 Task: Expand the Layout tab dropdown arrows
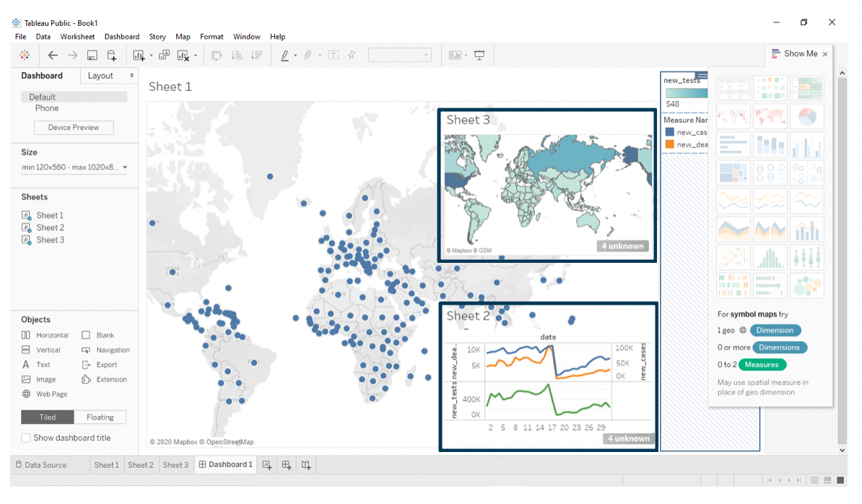coord(131,75)
